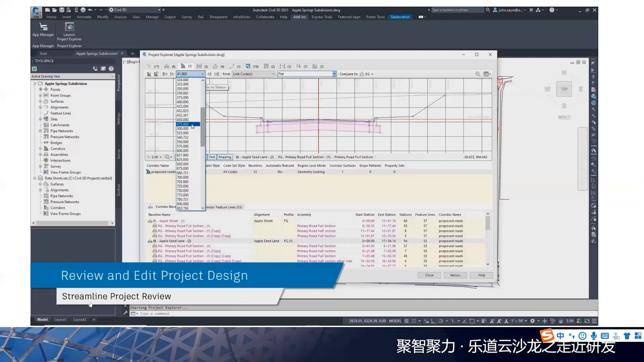This screenshot has height=362, width=644.
Task: Toggle polar tracking in the status bar
Action: point(441,321)
